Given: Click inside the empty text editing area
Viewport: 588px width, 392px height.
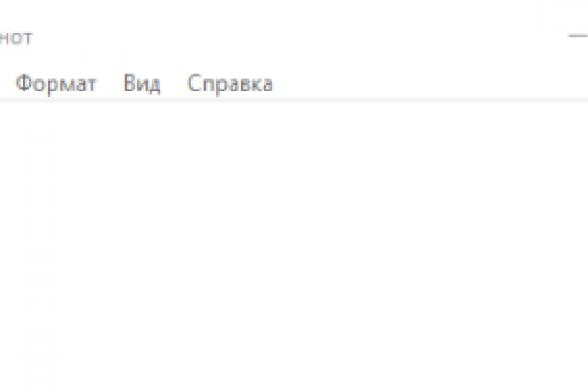Looking at the screenshot, I should [294, 246].
